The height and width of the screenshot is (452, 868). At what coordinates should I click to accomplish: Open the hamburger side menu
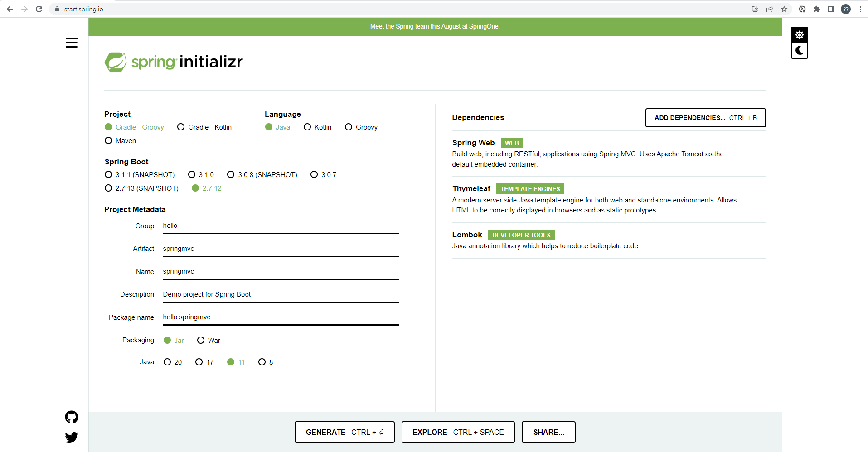[x=72, y=43]
